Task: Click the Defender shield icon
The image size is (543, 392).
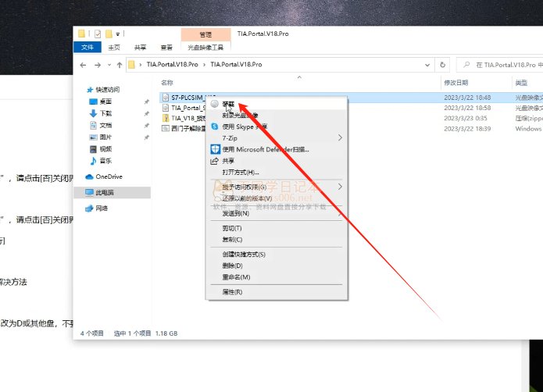Action: coord(215,149)
